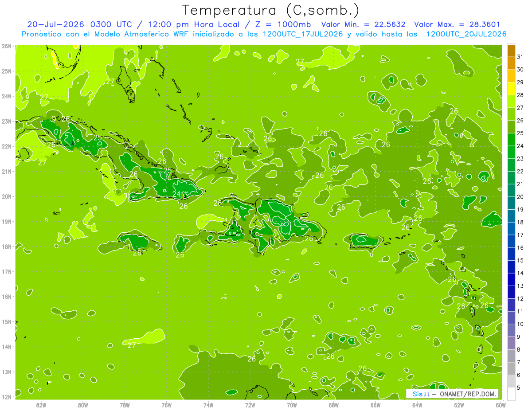Screen dimensions: 532x411
Task: Click the 78W longitude label
Action: [x=125, y=405]
